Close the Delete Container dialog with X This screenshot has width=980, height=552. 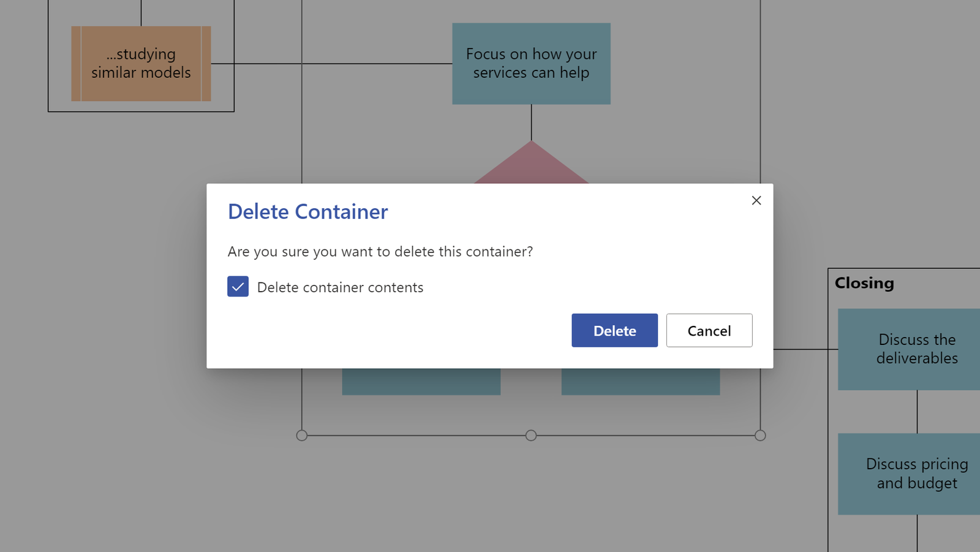pos(756,200)
